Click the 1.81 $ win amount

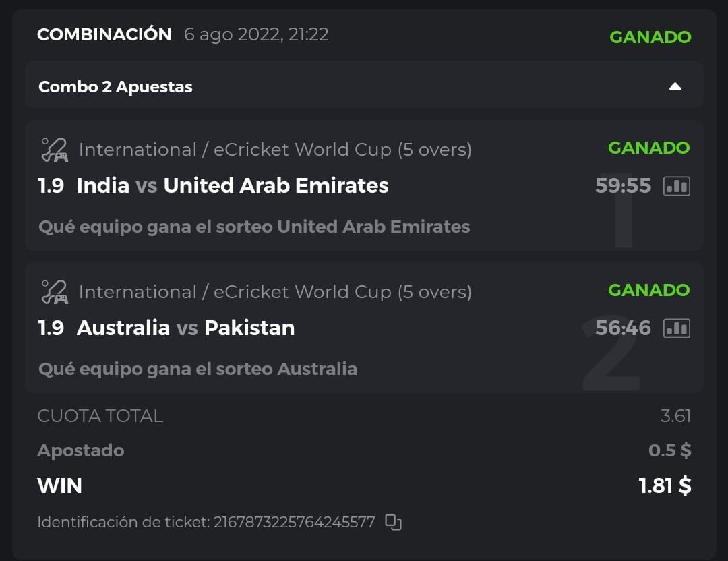click(665, 485)
